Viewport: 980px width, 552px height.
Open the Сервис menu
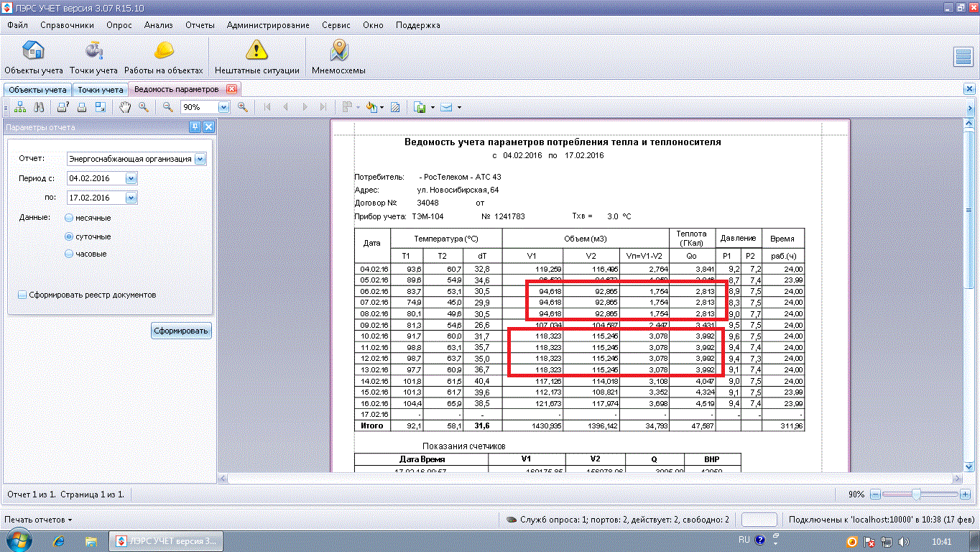(336, 25)
